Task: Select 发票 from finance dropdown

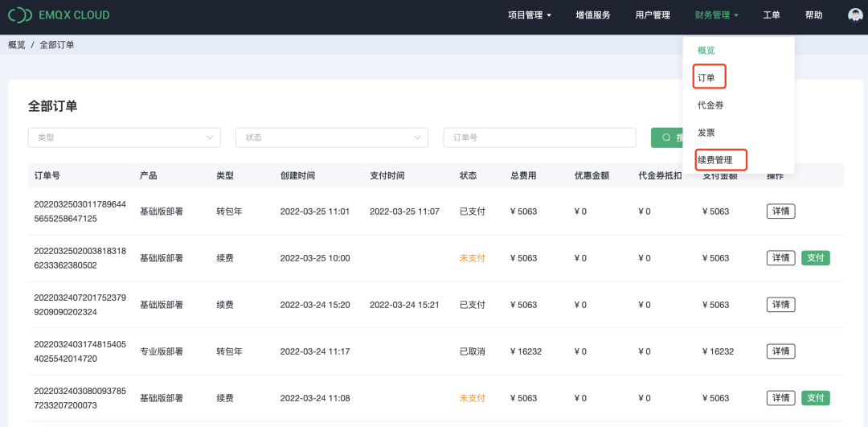Action: coord(706,133)
